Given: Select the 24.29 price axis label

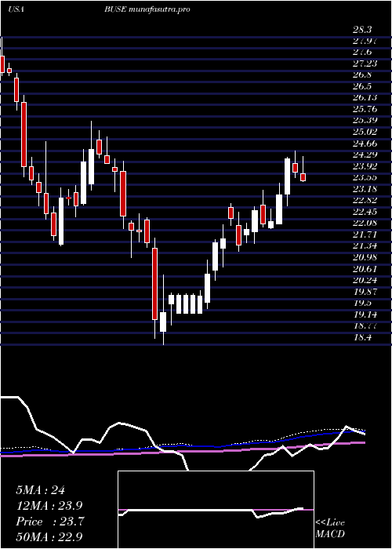Looking at the screenshot, I should click(365, 155).
